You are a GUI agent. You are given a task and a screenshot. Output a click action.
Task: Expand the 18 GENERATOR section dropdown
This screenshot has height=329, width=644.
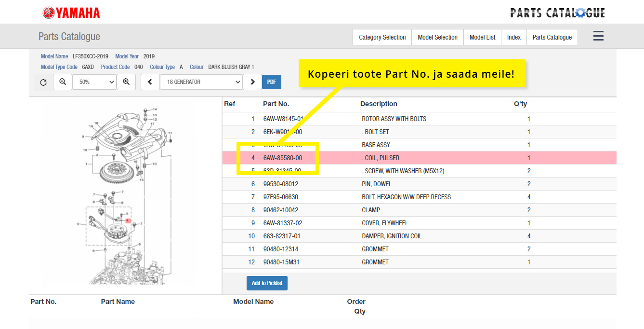[x=201, y=82]
